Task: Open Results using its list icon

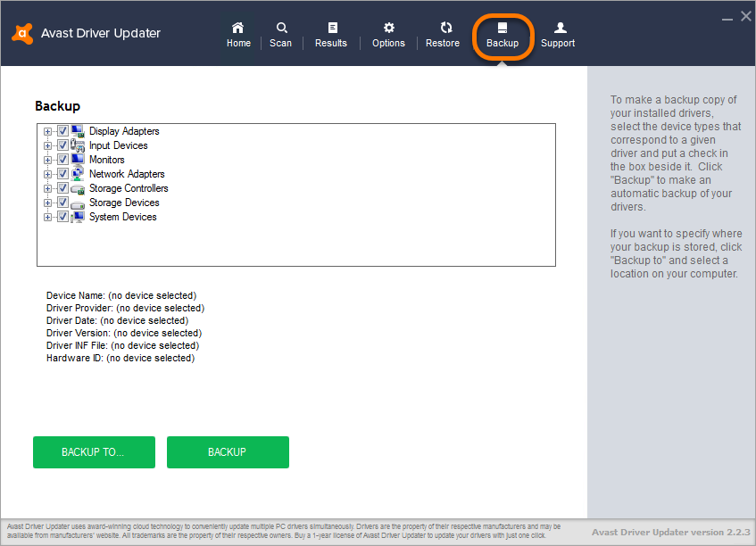Action: [x=331, y=29]
